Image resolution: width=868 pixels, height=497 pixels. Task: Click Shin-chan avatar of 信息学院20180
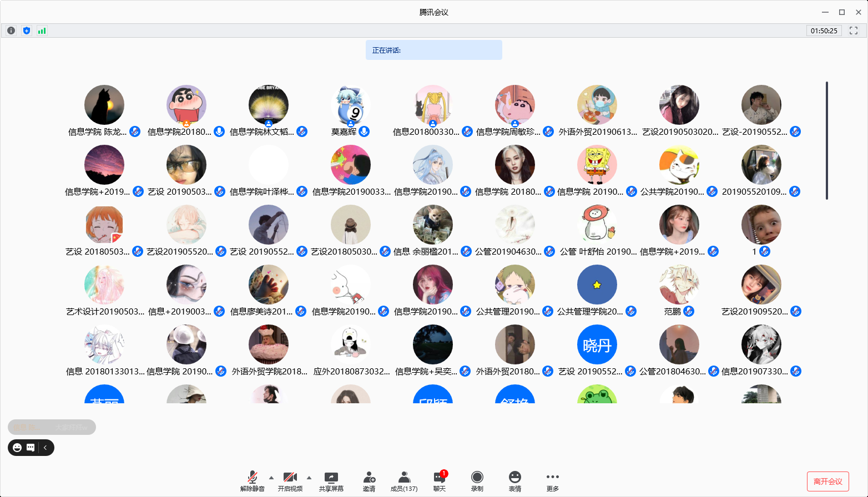point(186,105)
